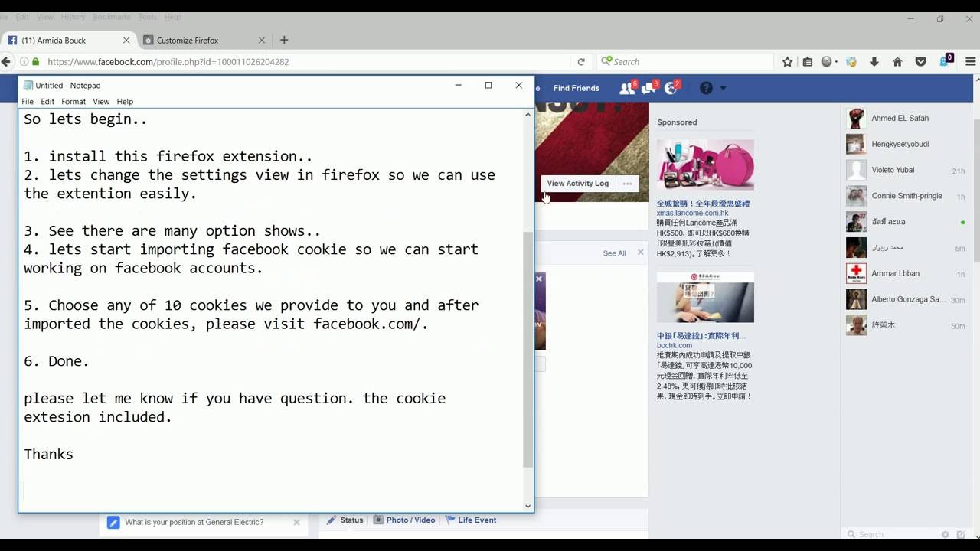Open the Firefox History menu
The image size is (980, 551).
coord(73,17)
